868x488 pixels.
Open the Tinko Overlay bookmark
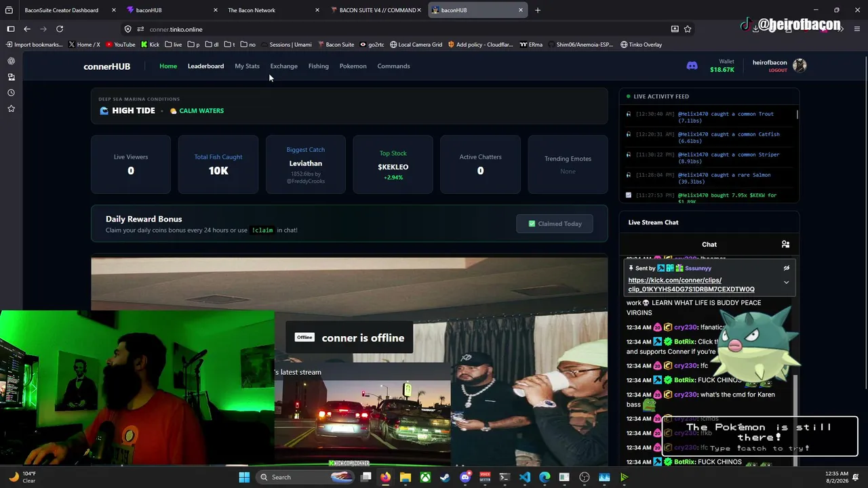point(641,45)
